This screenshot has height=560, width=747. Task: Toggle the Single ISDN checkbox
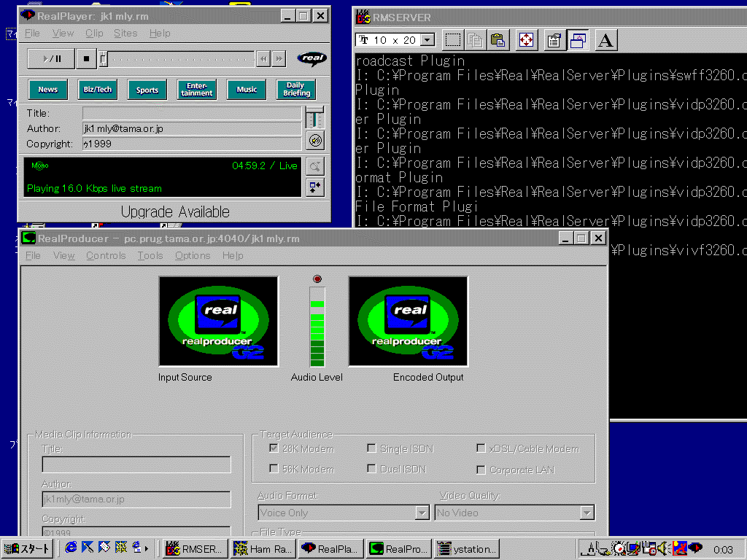(371, 448)
